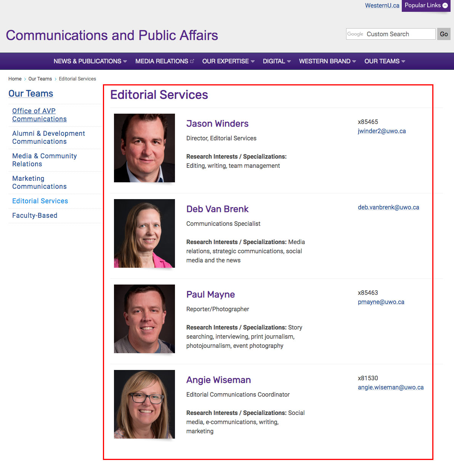Open Communications and Public Affairs homepage title
This screenshot has height=476, width=454.
tap(112, 35)
